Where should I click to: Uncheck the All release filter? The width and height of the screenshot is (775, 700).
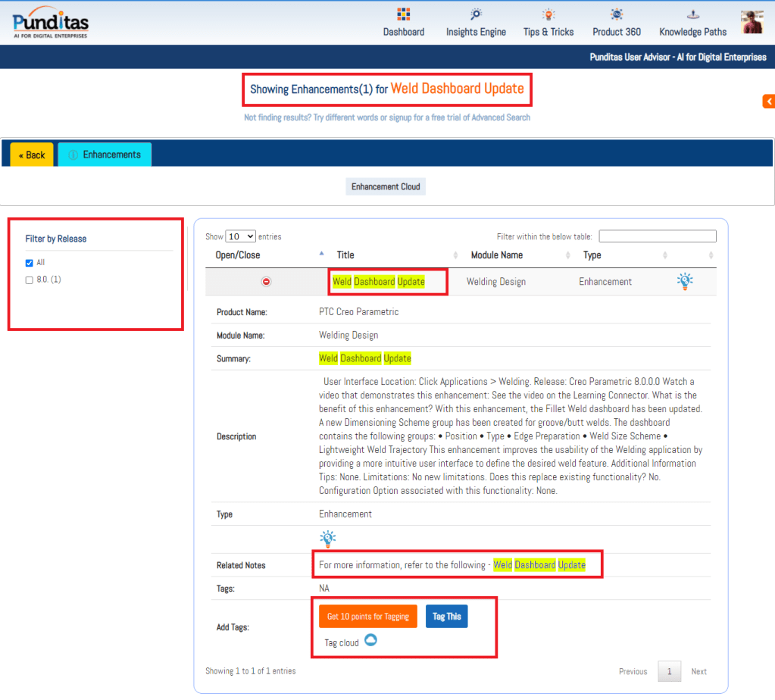pyautogui.click(x=30, y=263)
